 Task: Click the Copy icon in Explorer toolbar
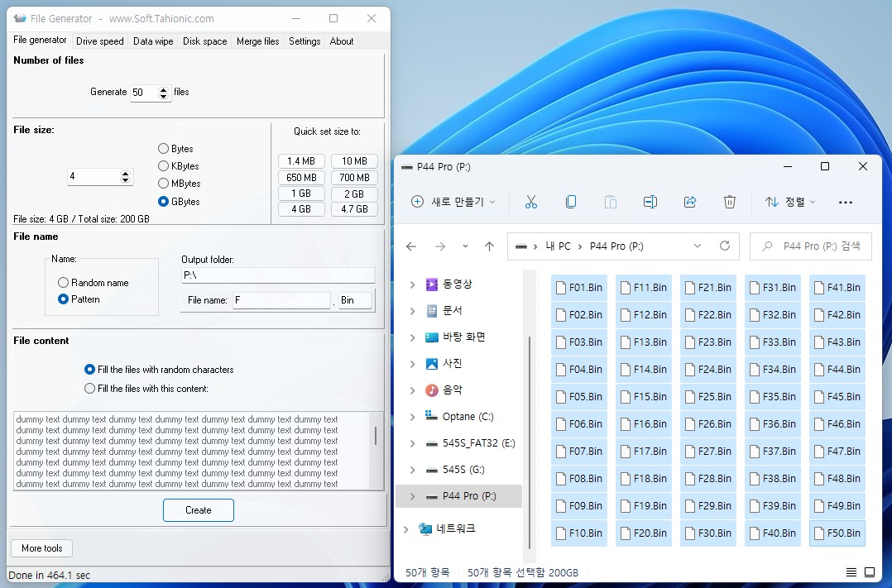tap(571, 202)
